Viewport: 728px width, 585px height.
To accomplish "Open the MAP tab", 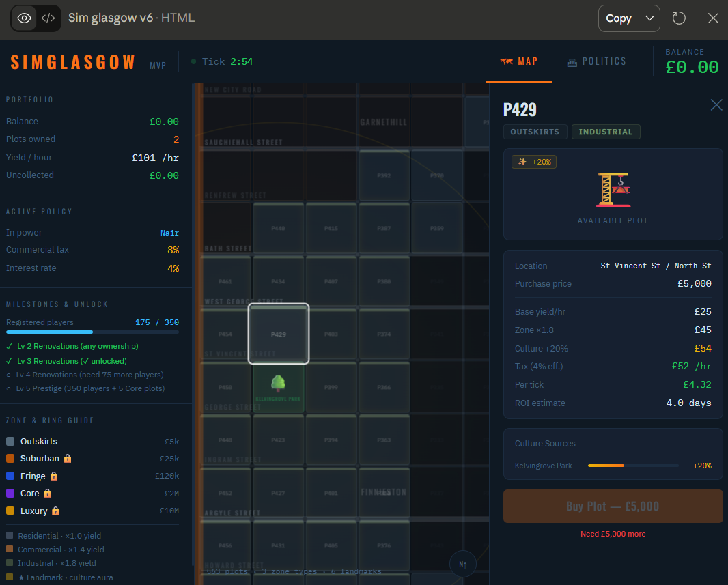I will click(519, 61).
